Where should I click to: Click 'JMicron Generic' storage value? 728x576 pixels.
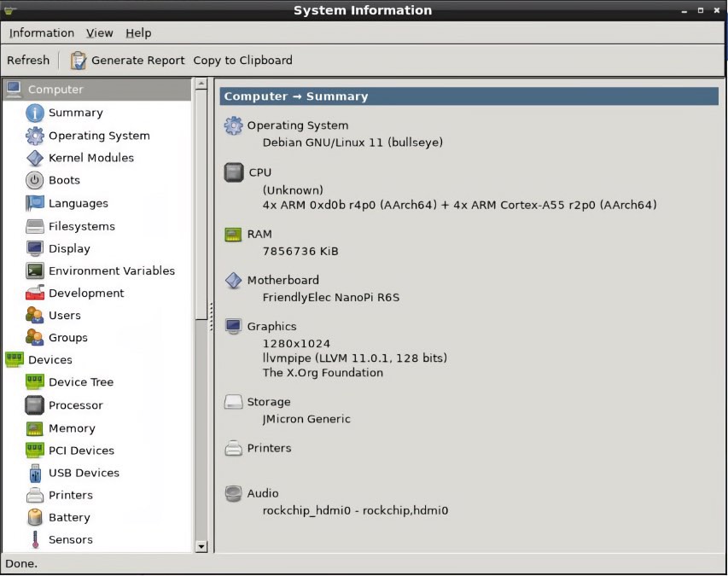(306, 419)
